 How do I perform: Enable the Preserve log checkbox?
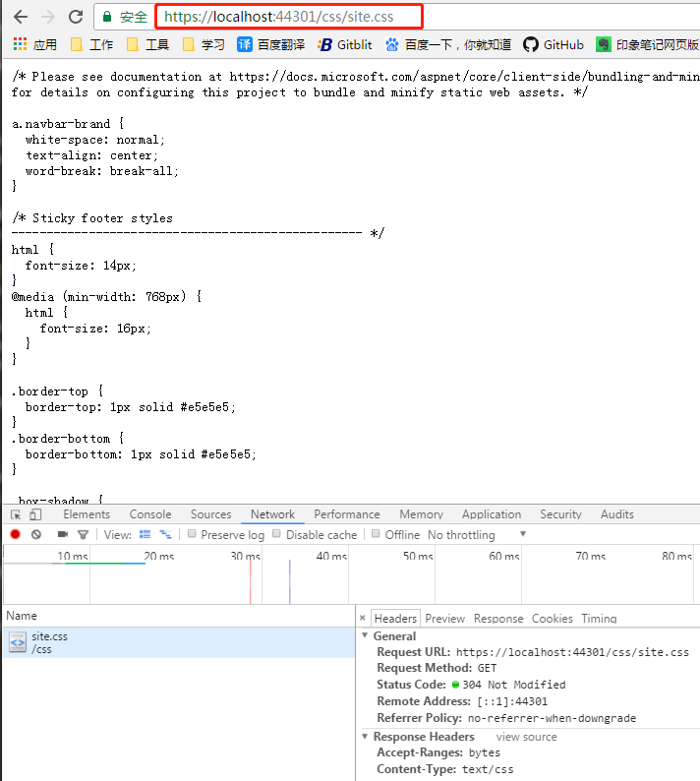[192, 534]
